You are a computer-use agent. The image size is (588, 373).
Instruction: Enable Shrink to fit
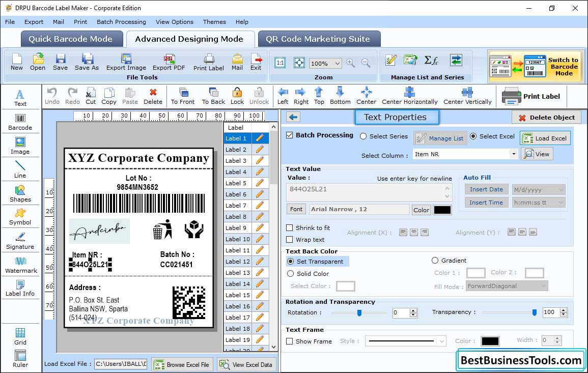click(290, 228)
